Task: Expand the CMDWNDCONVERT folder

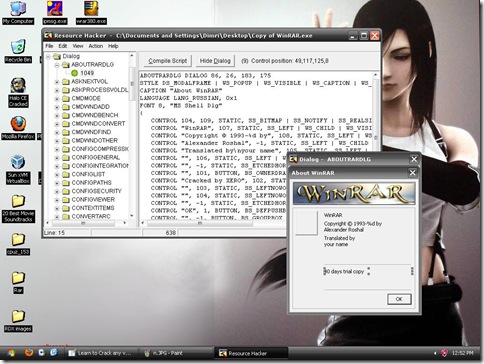Action: 57,124
